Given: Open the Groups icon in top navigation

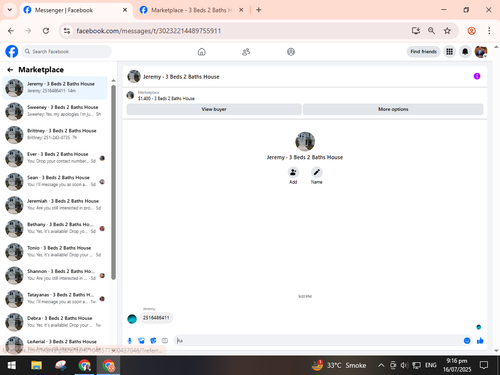Looking at the screenshot, I should pyautogui.click(x=291, y=52).
